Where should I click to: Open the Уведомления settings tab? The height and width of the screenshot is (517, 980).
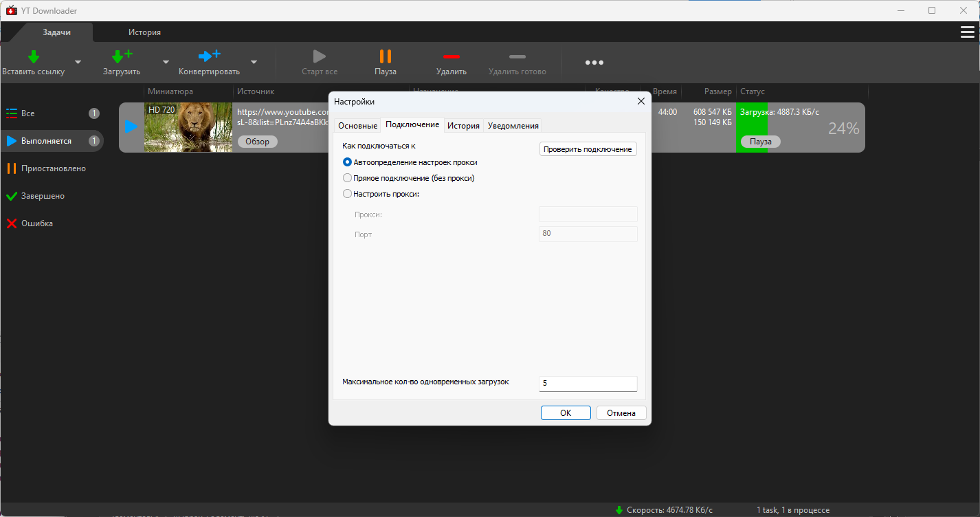click(x=513, y=126)
